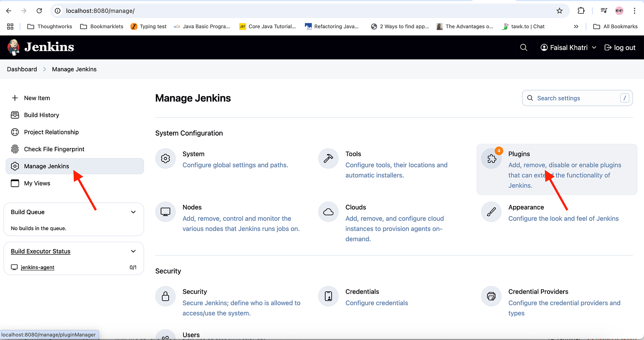Click the Credentials device icon
644x340 pixels.
328,297
